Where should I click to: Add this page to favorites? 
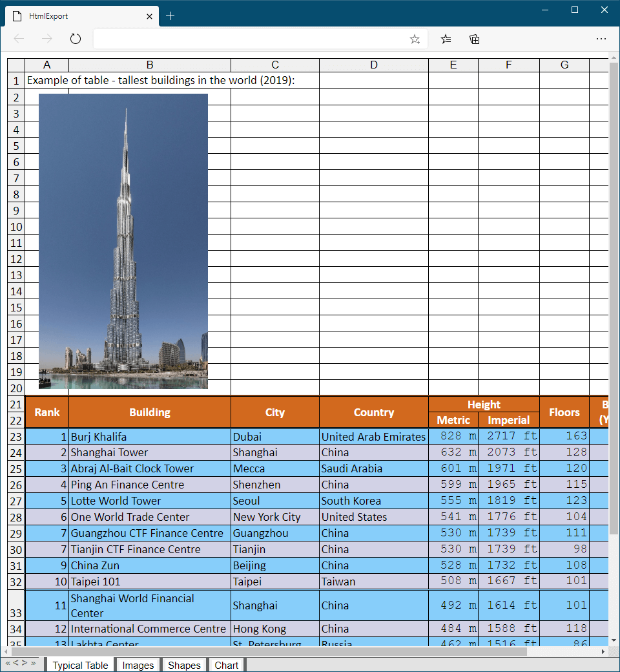click(x=414, y=39)
